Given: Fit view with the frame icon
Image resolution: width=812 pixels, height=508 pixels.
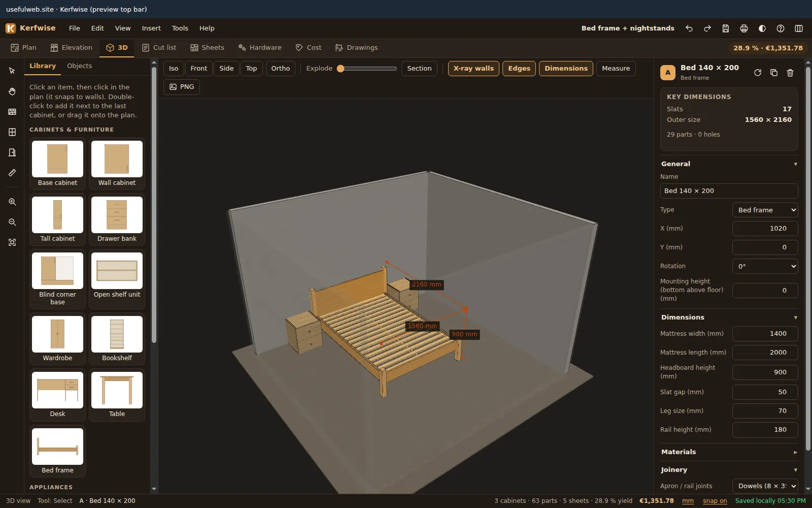Looking at the screenshot, I should (12, 242).
